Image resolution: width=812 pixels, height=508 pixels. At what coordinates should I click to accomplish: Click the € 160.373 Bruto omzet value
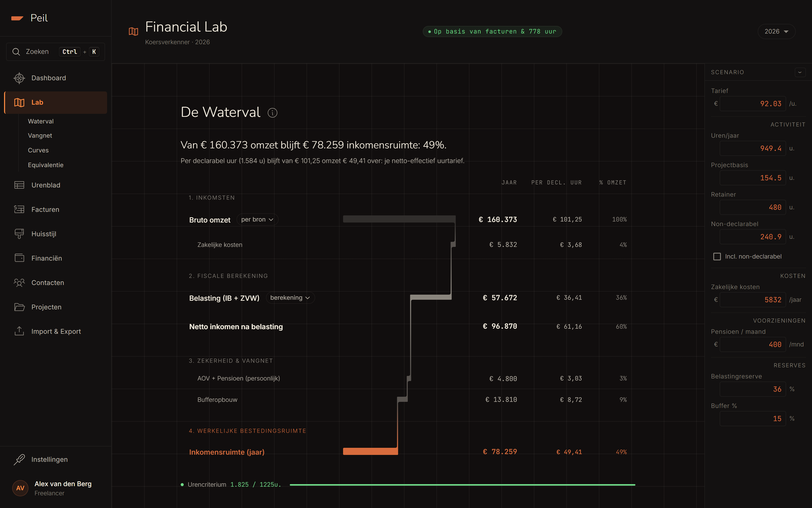pos(498,219)
